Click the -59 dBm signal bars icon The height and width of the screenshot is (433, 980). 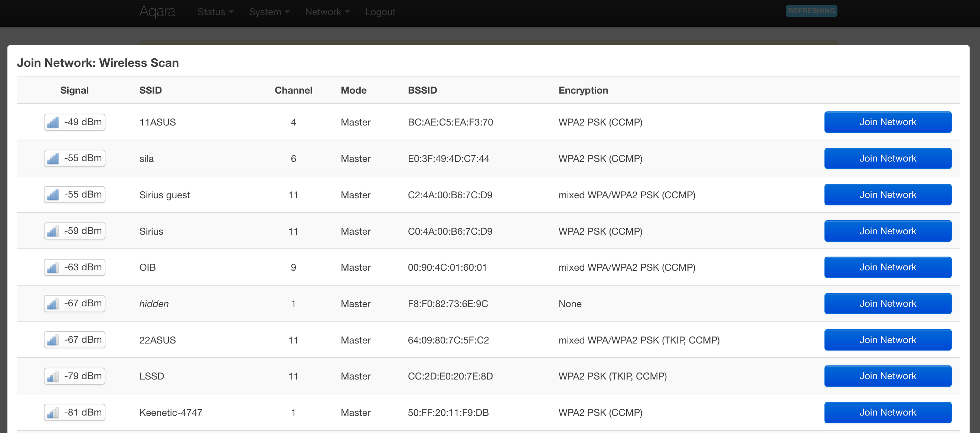53,231
